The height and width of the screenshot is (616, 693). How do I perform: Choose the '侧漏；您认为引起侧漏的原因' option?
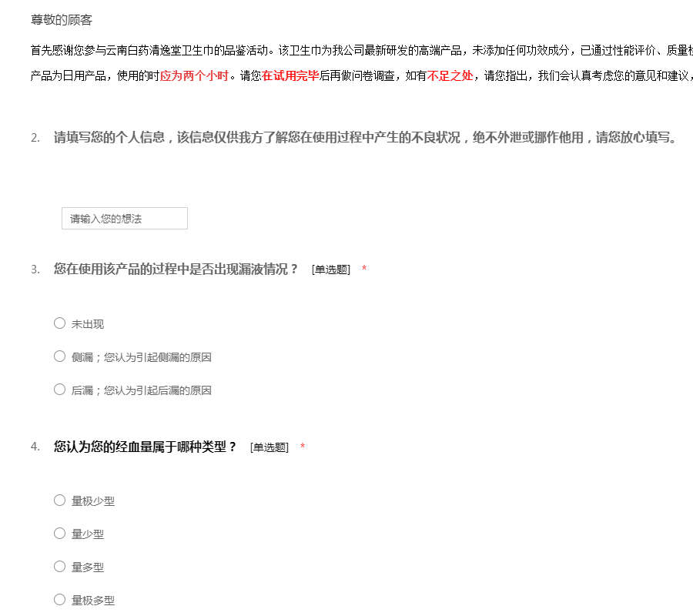click(59, 357)
